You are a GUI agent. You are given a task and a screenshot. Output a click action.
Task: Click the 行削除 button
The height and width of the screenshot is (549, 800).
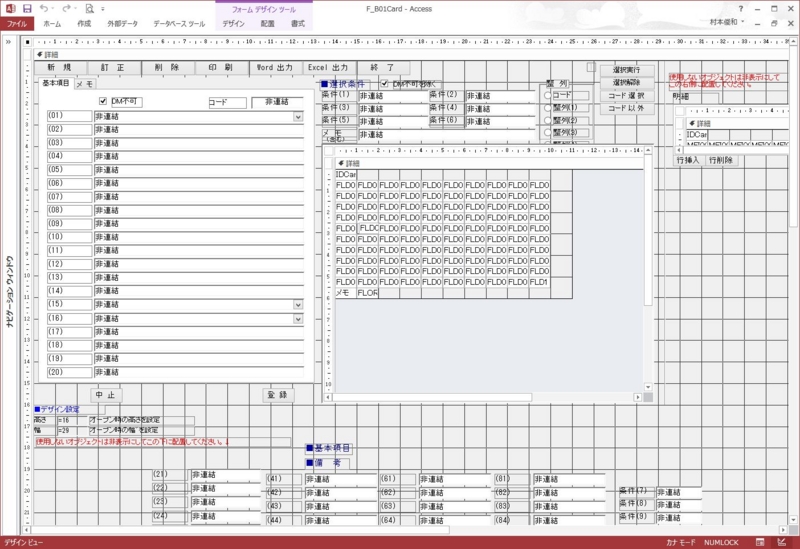(x=721, y=160)
